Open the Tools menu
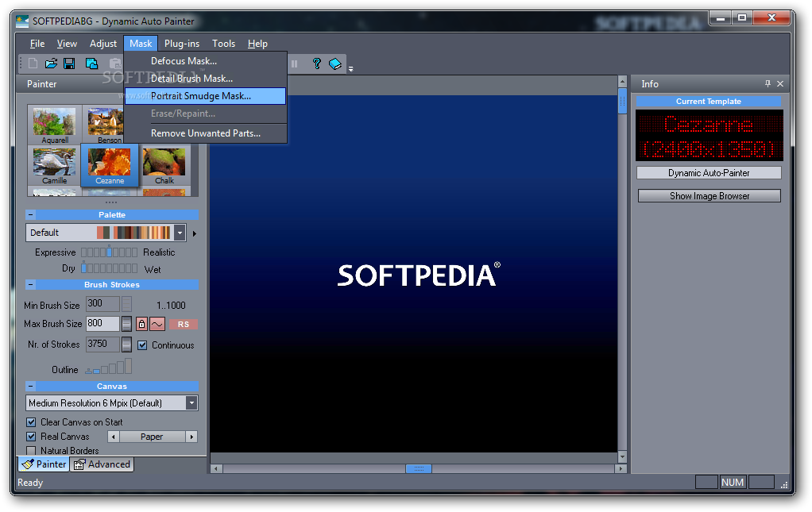Viewport: 812px width, 512px height. [x=223, y=44]
